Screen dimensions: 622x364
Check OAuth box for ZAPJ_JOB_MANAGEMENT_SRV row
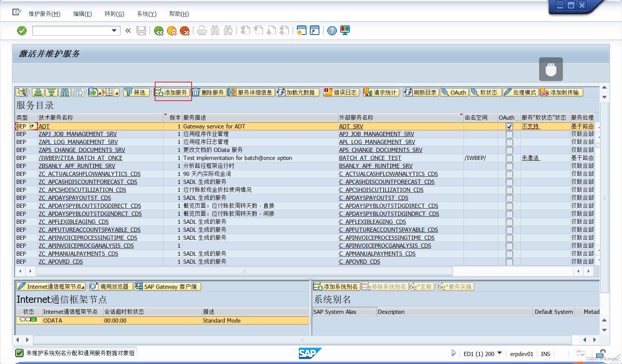509,135
